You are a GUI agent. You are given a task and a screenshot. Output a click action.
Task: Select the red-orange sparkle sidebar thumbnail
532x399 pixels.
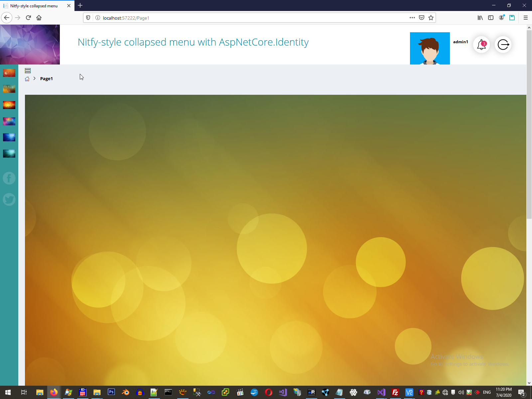coord(9,73)
